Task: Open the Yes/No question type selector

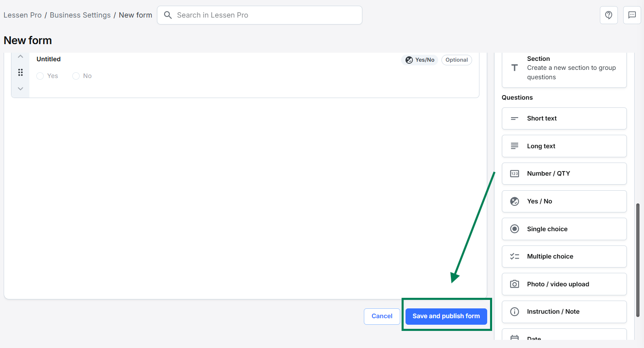Action: tap(419, 60)
